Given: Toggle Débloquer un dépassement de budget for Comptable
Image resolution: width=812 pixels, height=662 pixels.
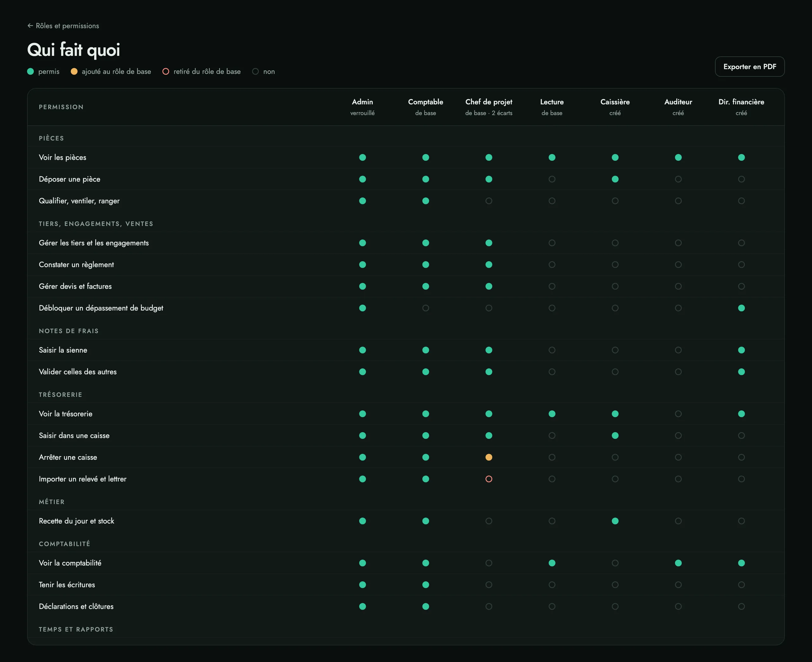Looking at the screenshot, I should [426, 308].
